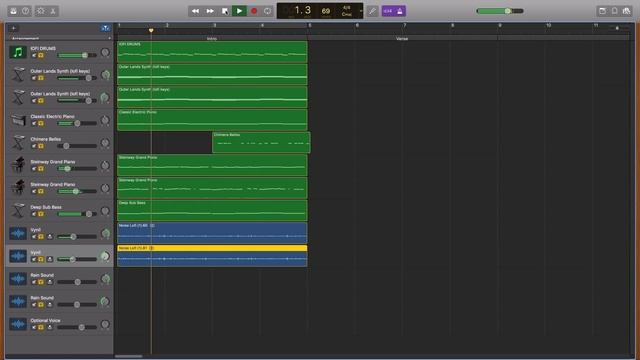Click the Fast Forward transport button
Screen dimensions: 640x360
[210, 11]
